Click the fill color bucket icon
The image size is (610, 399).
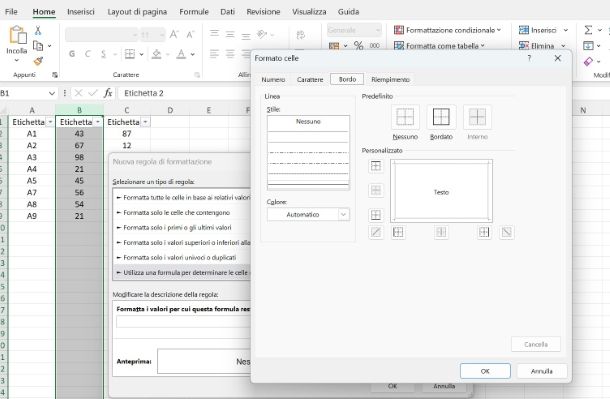(x=156, y=54)
